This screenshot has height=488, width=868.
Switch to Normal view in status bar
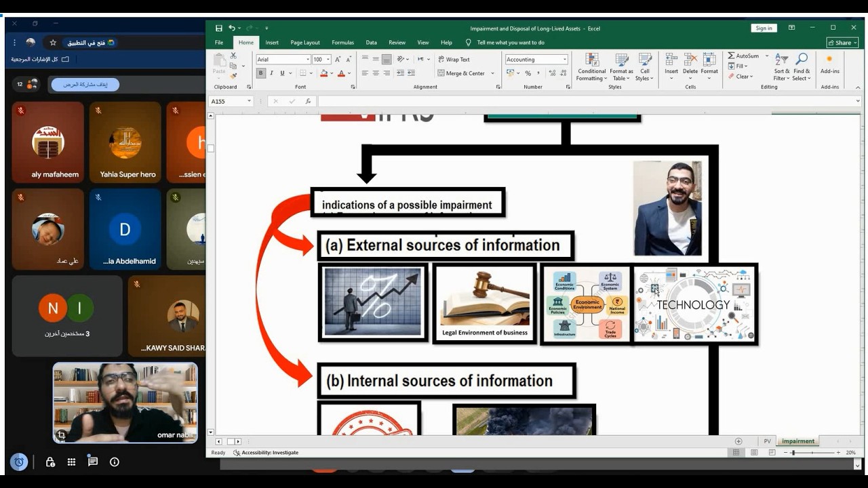tap(736, 452)
